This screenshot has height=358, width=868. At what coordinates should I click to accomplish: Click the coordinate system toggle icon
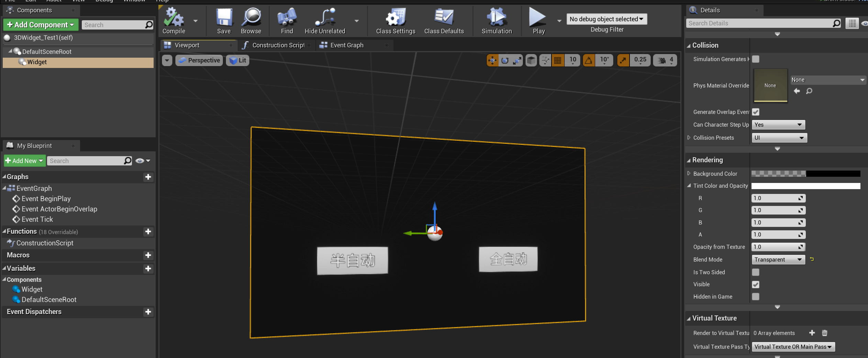531,60
